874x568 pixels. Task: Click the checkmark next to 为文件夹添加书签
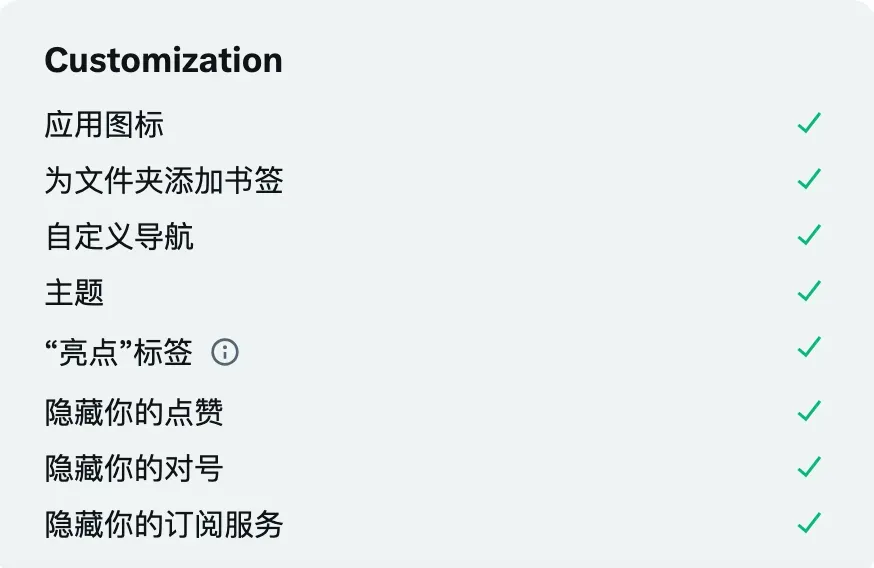[x=809, y=180]
